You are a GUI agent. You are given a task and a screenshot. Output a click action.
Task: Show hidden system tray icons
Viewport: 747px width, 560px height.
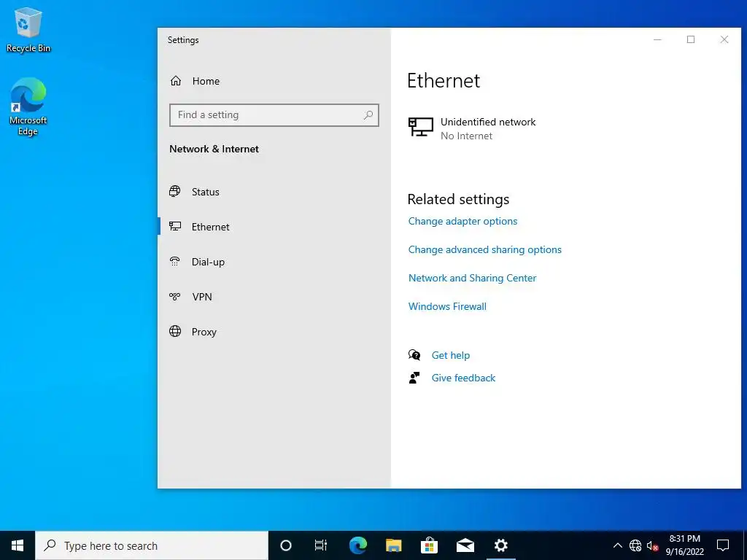(x=617, y=545)
